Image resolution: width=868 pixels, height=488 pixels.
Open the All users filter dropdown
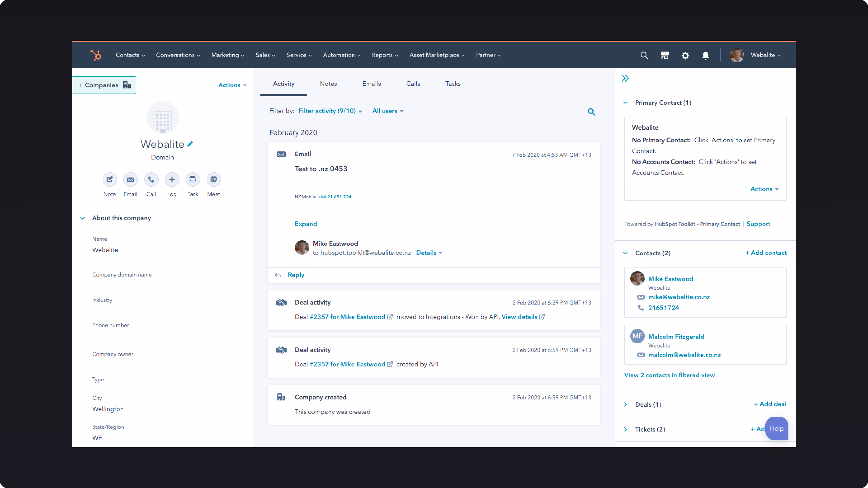pos(388,111)
